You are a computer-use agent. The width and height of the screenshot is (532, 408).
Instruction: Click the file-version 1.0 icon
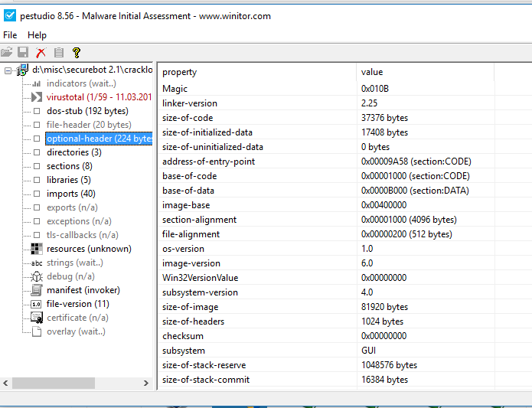click(36, 304)
